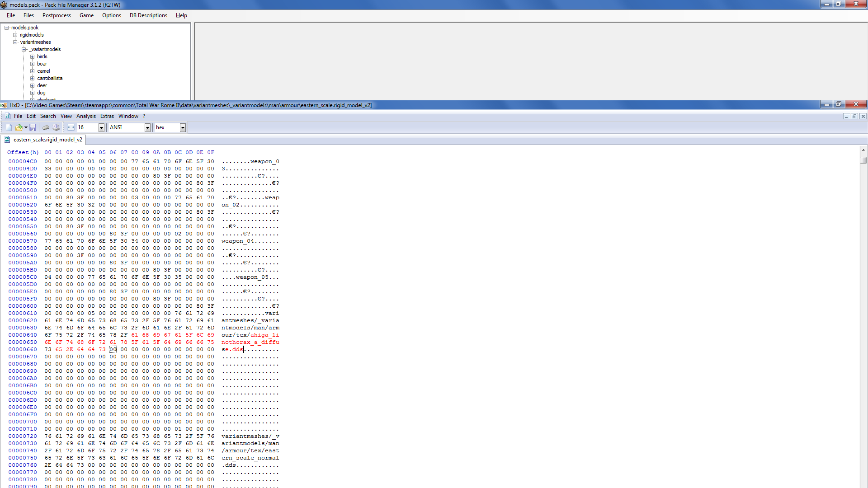Open disk image icon in HxD toolbar
The image size is (868, 488).
point(56,127)
